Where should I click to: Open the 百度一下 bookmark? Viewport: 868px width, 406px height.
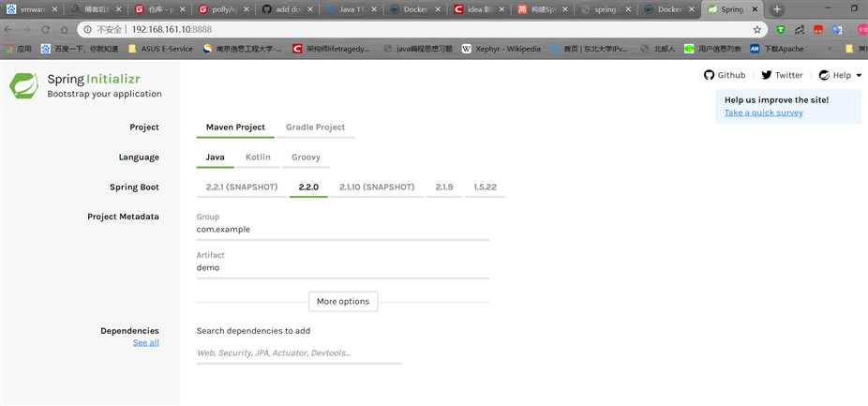pyautogui.click(x=80, y=49)
